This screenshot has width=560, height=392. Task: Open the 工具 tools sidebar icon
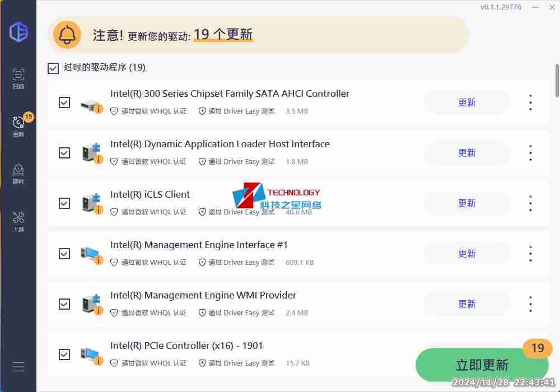[x=18, y=220]
